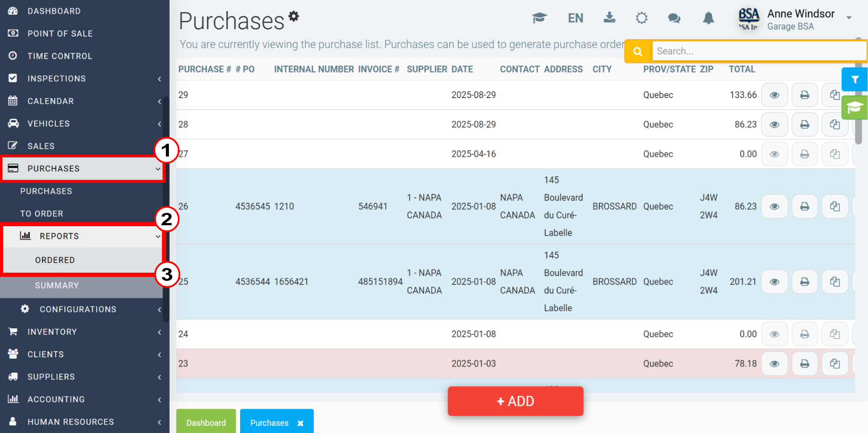Click the red + ADD button
The height and width of the screenshot is (433, 868).
[515, 401]
